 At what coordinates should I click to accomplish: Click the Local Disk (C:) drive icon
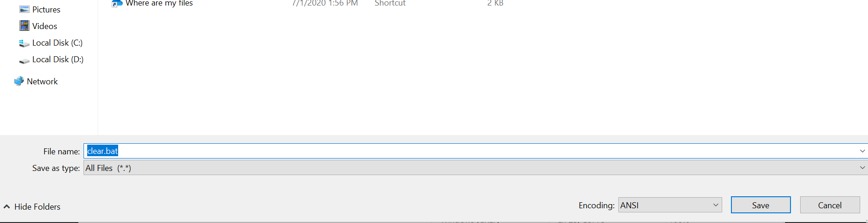tap(24, 43)
